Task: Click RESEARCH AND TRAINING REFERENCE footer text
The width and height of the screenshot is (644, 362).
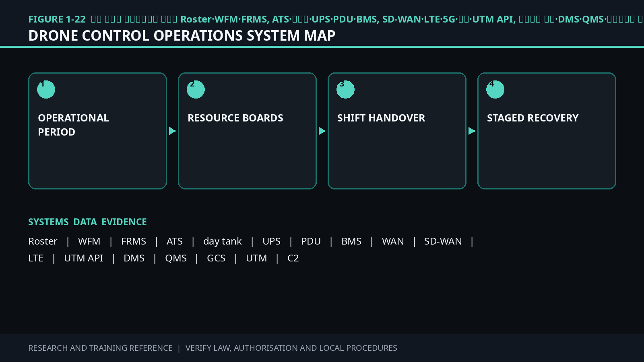Action: click(100, 348)
